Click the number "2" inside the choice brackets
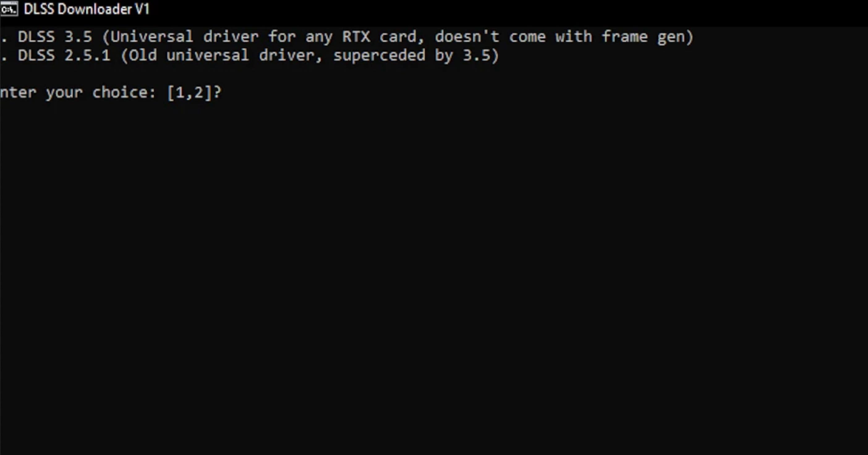 [198, 93]
